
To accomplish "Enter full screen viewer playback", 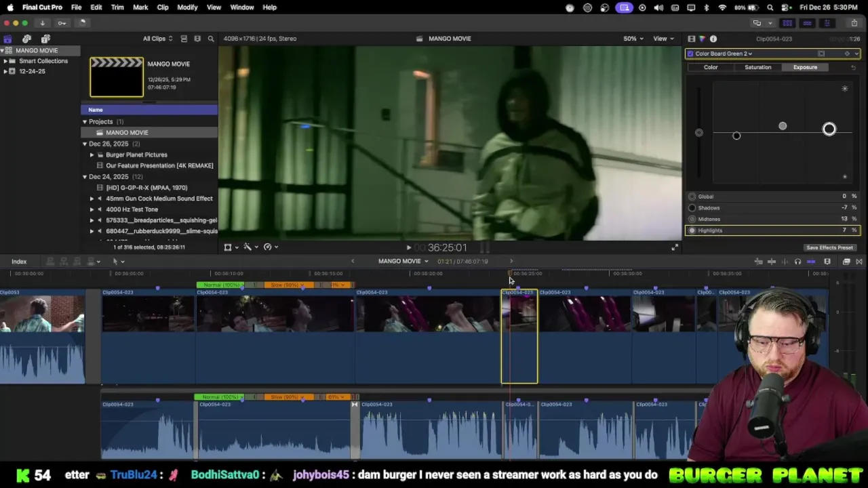I will point(675,247).
